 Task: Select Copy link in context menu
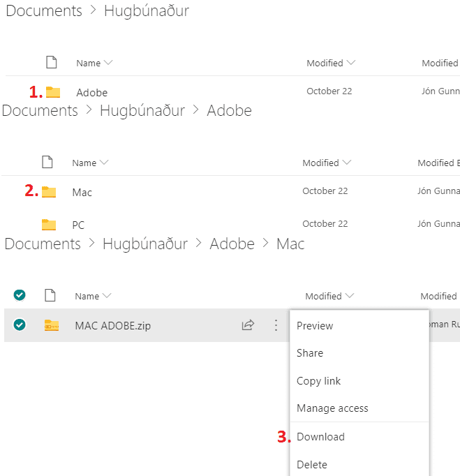(x=318, y=381)
